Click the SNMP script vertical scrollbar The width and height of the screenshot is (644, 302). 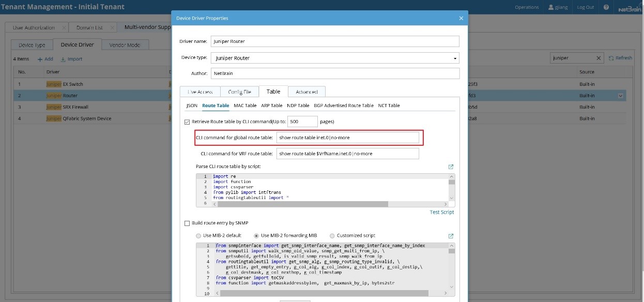452,251
